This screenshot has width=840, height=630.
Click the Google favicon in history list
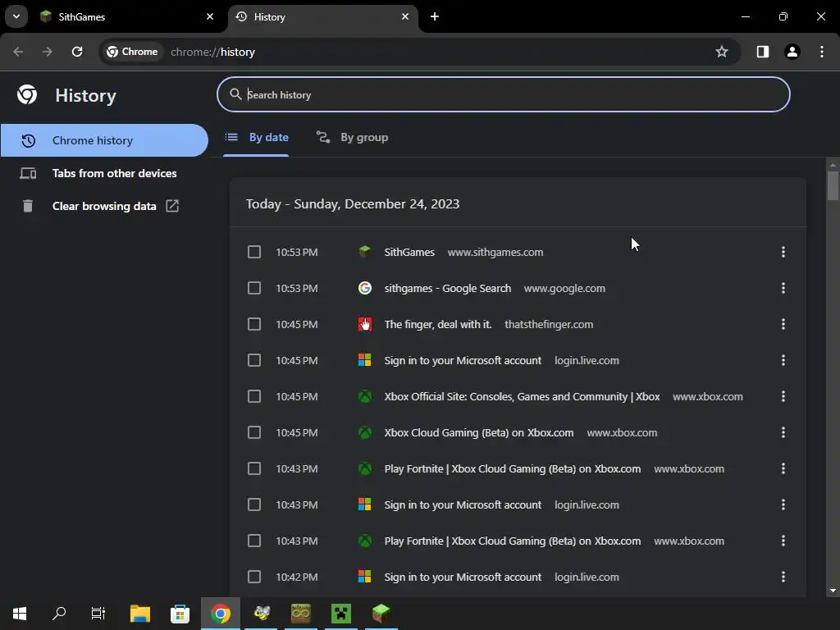[x=365, y=288]
